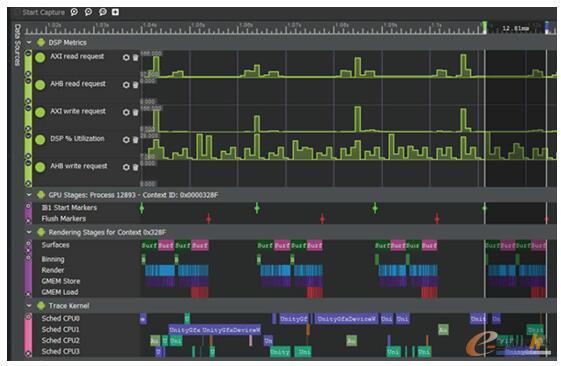
Task: Click the add capture plus icon
Action: coord(115,12)
